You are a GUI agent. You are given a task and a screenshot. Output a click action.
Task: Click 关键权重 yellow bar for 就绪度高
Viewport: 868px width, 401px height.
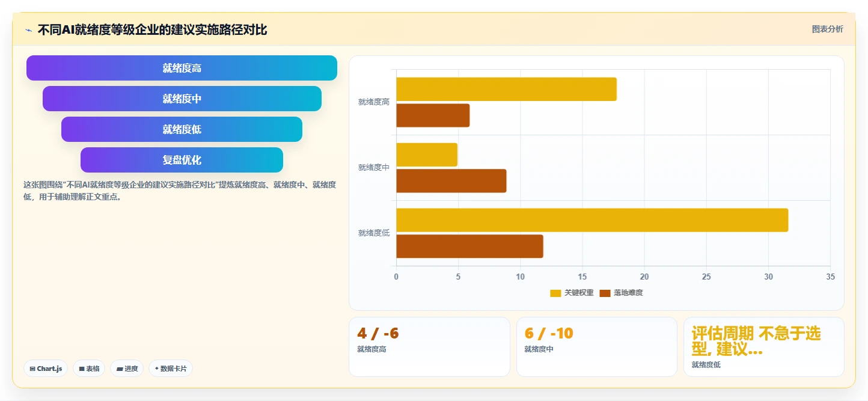point(506,89)
